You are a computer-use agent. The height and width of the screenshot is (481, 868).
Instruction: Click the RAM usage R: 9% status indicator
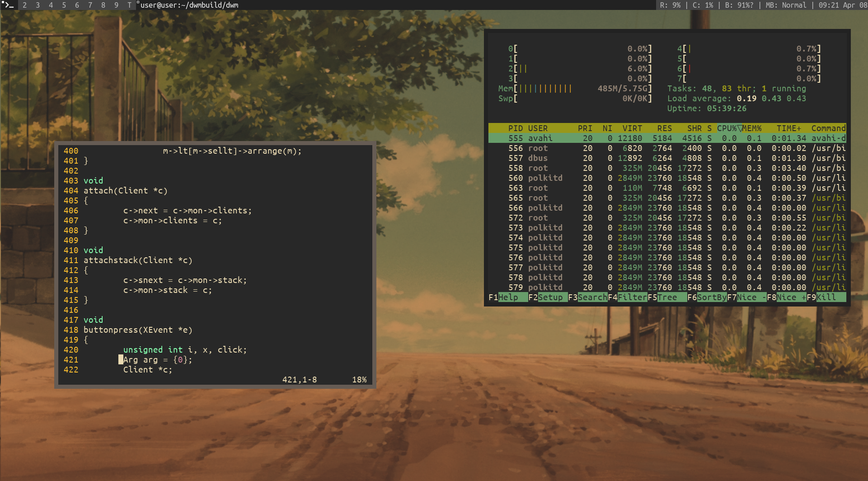coord(670,5)
